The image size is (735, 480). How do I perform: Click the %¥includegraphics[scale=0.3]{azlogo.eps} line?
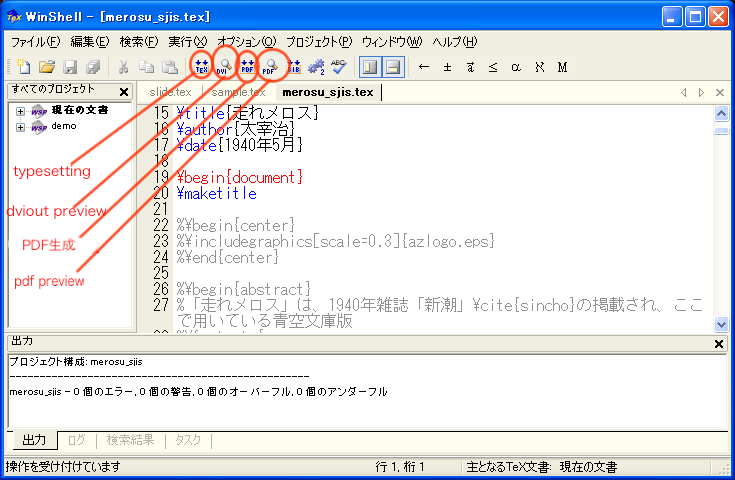click(336, 241)
